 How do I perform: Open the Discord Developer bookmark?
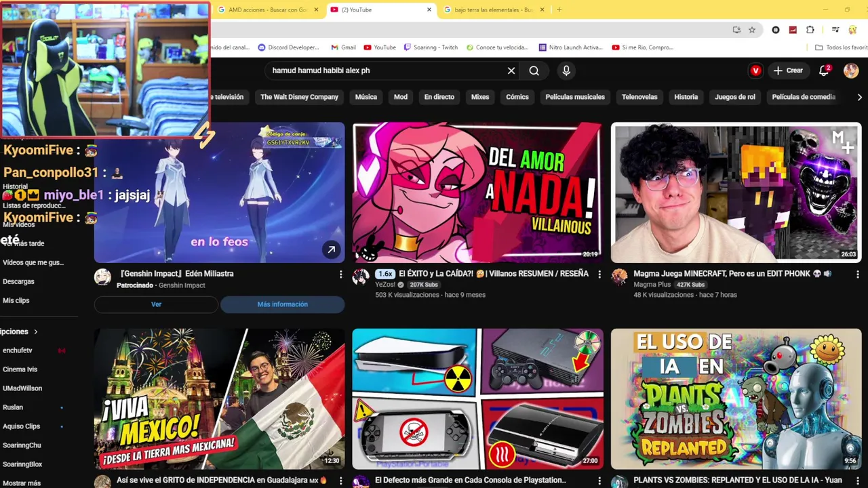point(289,47)
